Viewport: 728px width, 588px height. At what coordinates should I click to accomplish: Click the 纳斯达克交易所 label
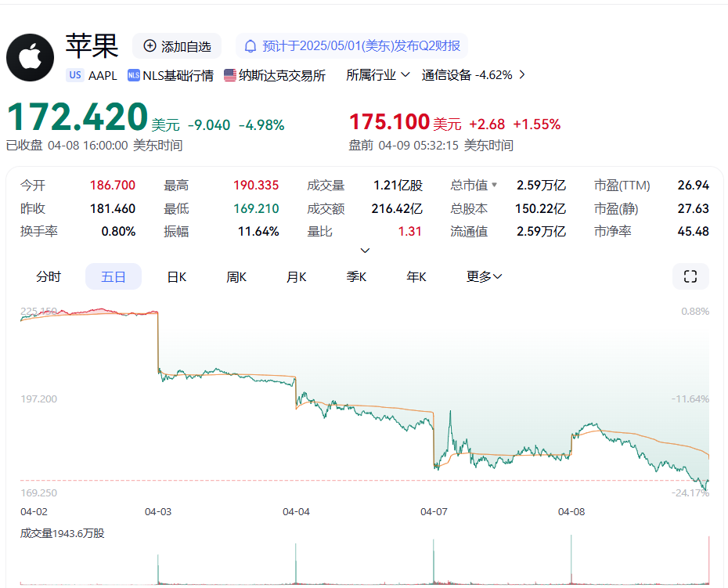[282, 75]
